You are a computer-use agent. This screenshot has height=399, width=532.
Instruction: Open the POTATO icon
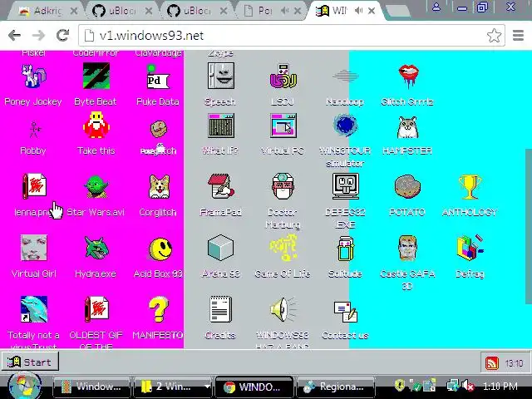tap(407, 186)
